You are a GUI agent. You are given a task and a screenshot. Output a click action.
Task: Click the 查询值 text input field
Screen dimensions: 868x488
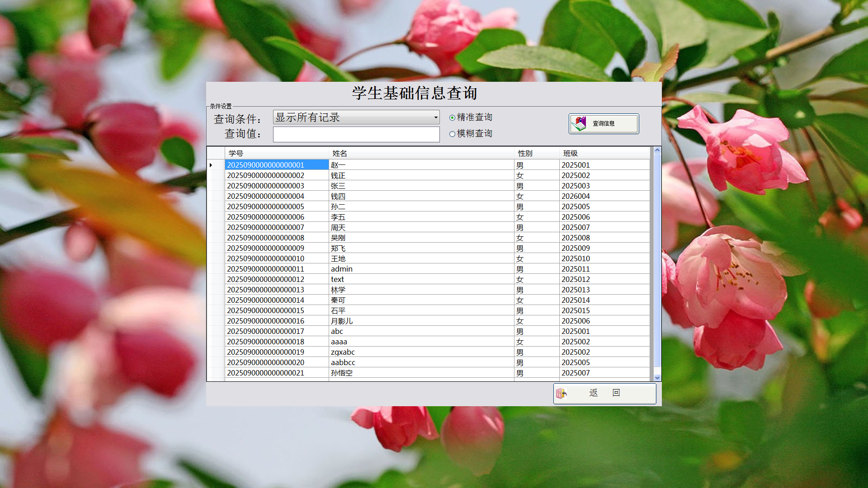pyautogui.click(x=356, y=134)
